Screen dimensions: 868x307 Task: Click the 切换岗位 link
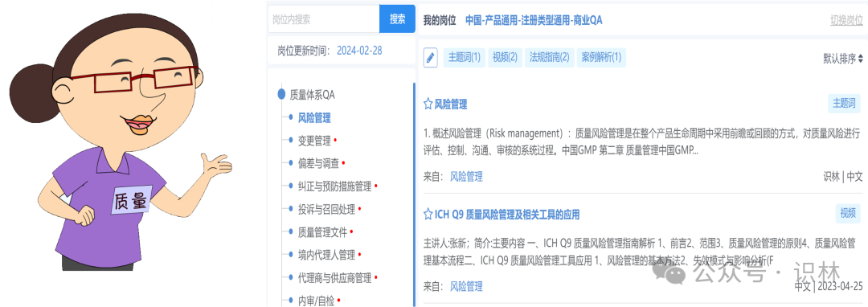click(846, 20)
